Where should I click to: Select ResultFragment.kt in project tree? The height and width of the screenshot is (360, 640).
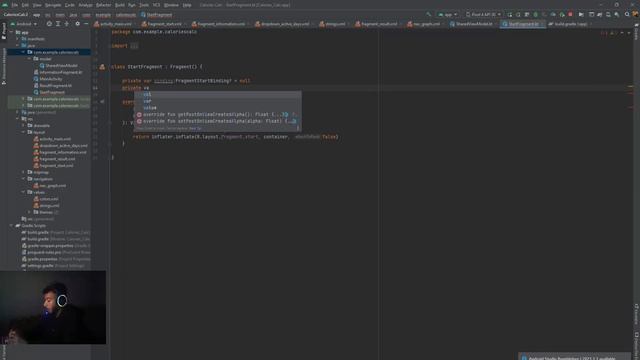point(53,86)
